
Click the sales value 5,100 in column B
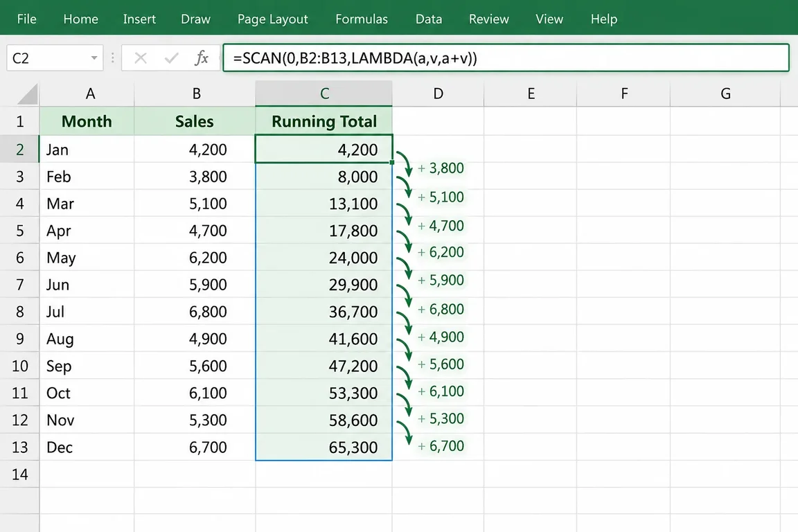point(195,203)
